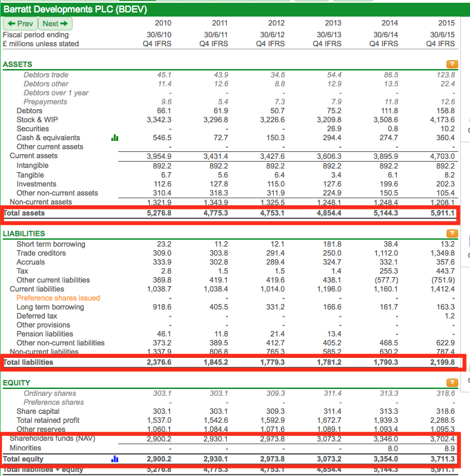Image resolution: width=470 pixels, height=476 pixels.
Task: Click the ASSETS section heading
Action: [17, 64]
